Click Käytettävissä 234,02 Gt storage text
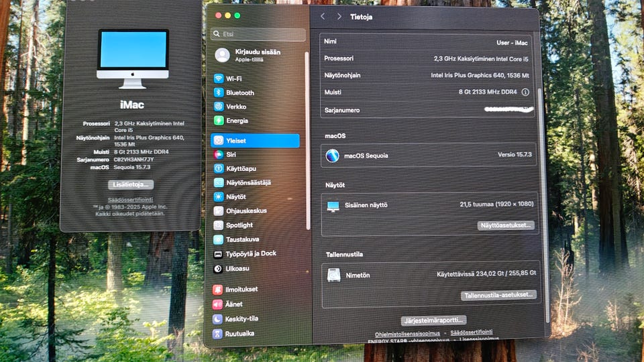The image size is (644, 362). coord(486,273)
